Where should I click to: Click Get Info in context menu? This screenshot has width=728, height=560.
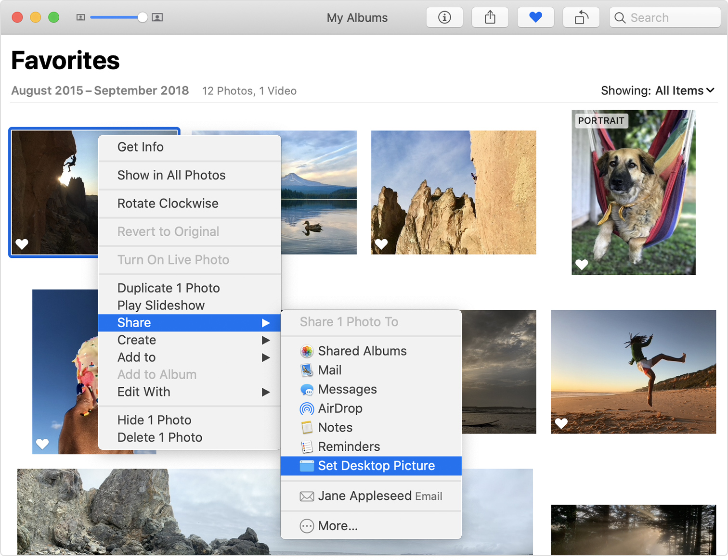(140, 147)
